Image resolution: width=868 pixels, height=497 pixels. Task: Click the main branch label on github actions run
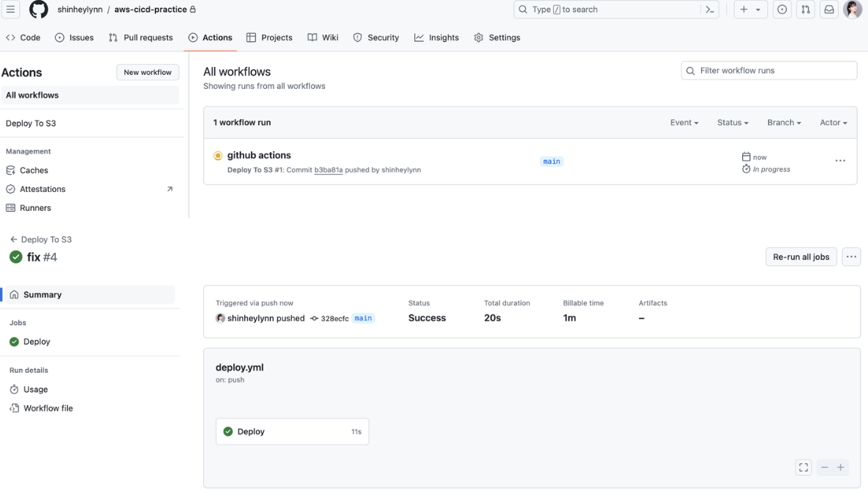552,162
